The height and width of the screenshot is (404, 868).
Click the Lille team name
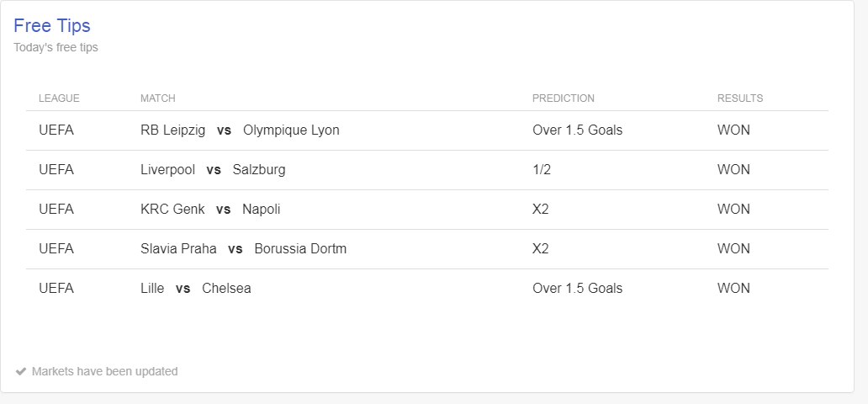[x=152, y=288]
